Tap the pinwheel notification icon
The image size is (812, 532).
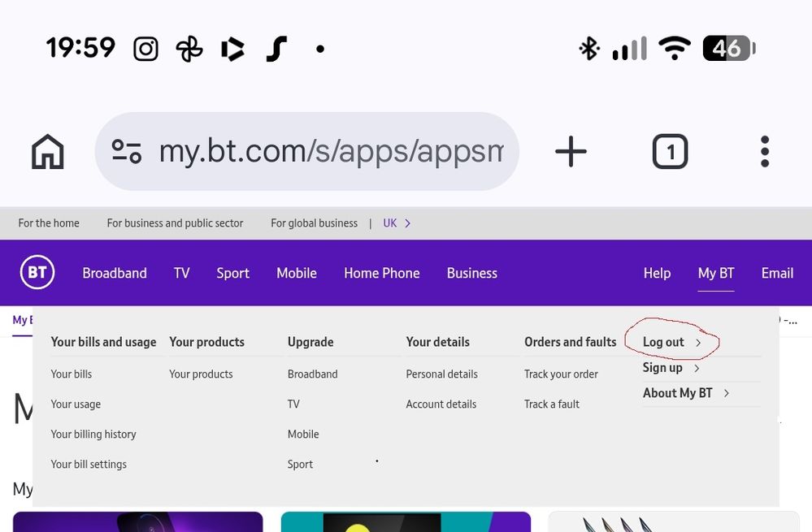189,50
